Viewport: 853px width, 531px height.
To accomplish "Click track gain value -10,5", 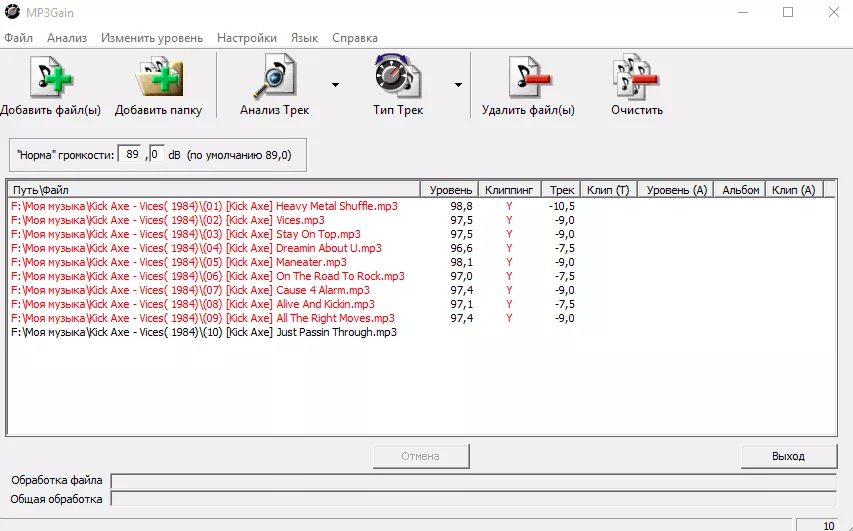I will coord(562,206).
